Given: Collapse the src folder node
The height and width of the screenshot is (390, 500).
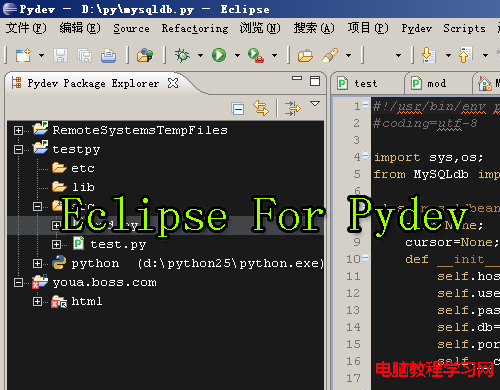Looking at the screenshot, I should point(37,206).
